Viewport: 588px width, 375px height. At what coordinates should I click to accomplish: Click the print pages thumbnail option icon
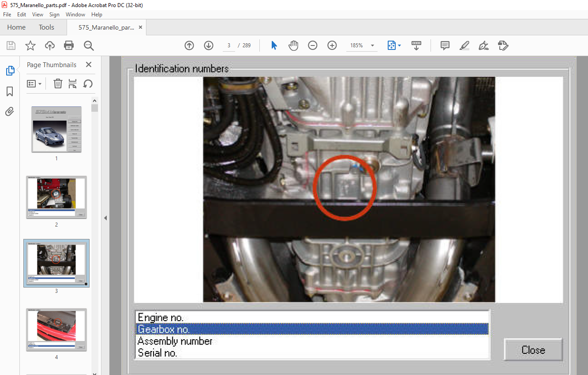coord(73,83)
